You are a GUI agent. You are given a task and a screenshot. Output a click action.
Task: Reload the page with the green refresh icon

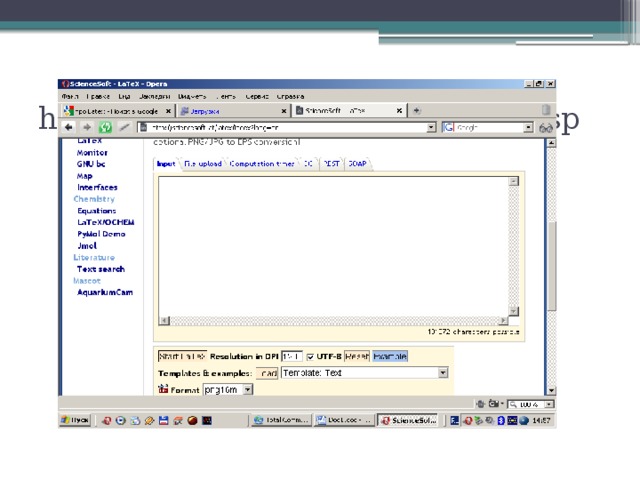105,127
